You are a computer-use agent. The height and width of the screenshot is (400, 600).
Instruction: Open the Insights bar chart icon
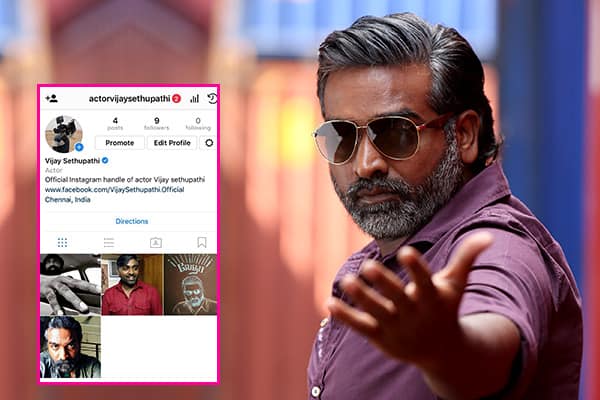point(194,99)
